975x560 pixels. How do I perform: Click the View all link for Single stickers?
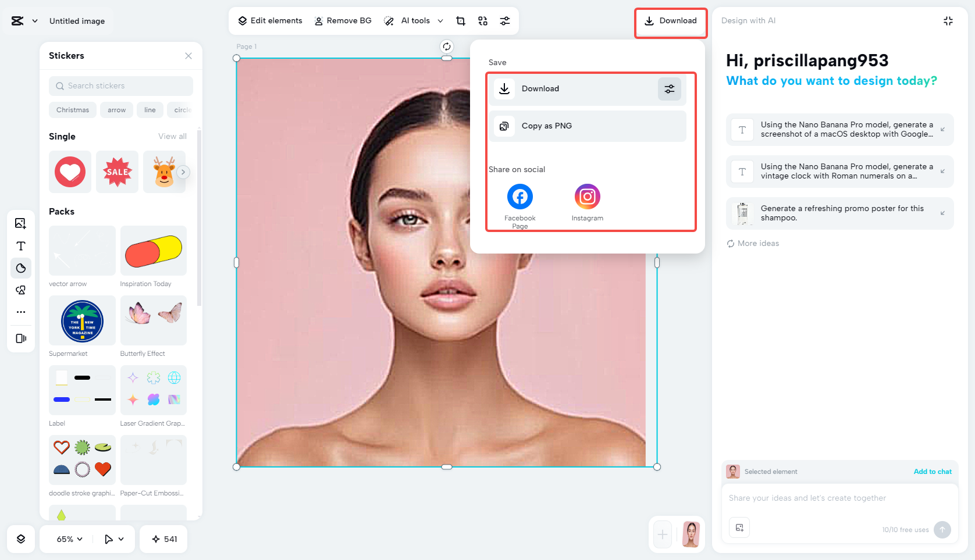pyautogui.click(x=172, y=136)
